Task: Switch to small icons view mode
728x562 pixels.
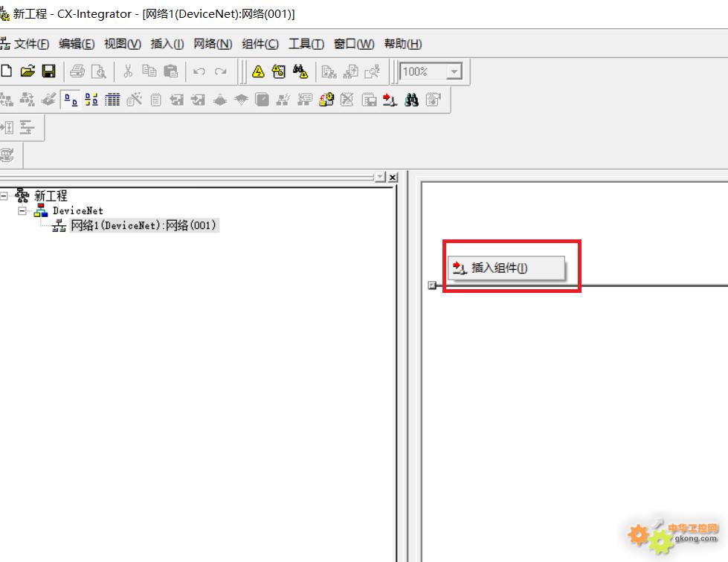Action: (91, 100)
